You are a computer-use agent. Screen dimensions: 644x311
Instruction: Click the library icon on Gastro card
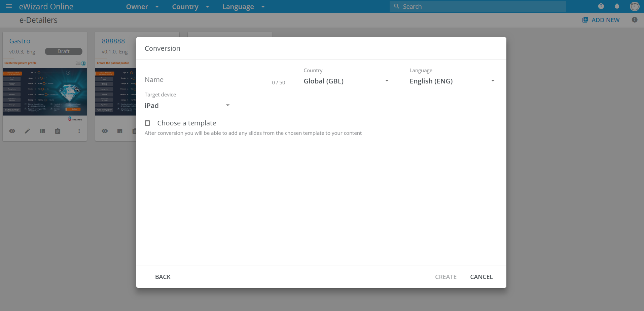coord(42,131)
